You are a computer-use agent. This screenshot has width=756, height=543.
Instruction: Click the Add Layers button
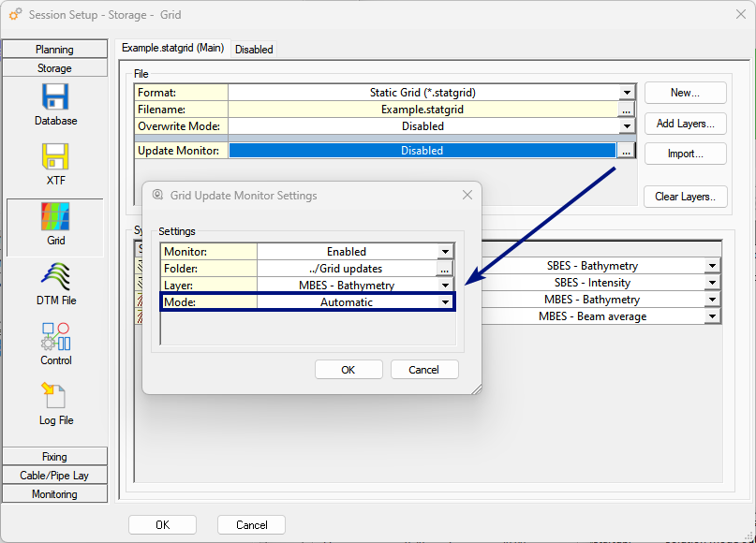pyautogui.click(x=683, y=123)
